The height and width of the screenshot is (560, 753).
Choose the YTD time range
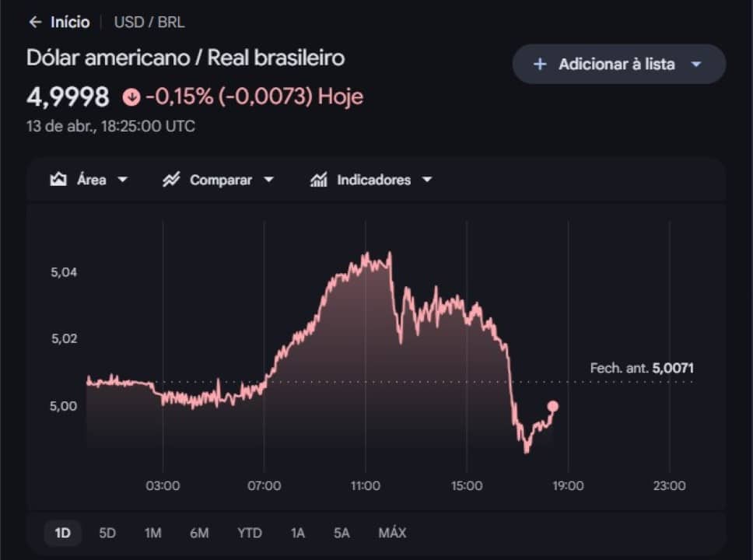click(x=249, y=533)
